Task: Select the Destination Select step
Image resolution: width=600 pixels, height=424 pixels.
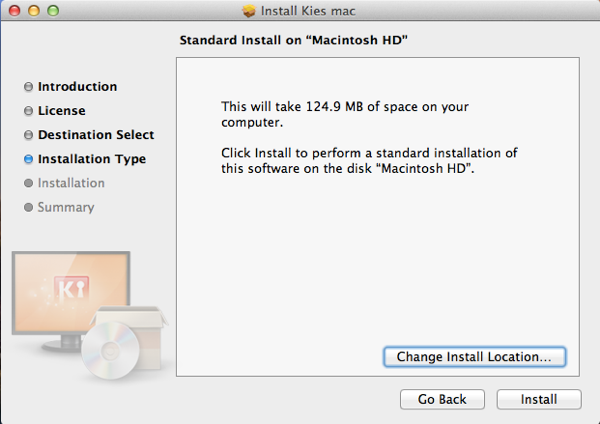Action: (x=96, y=135)
